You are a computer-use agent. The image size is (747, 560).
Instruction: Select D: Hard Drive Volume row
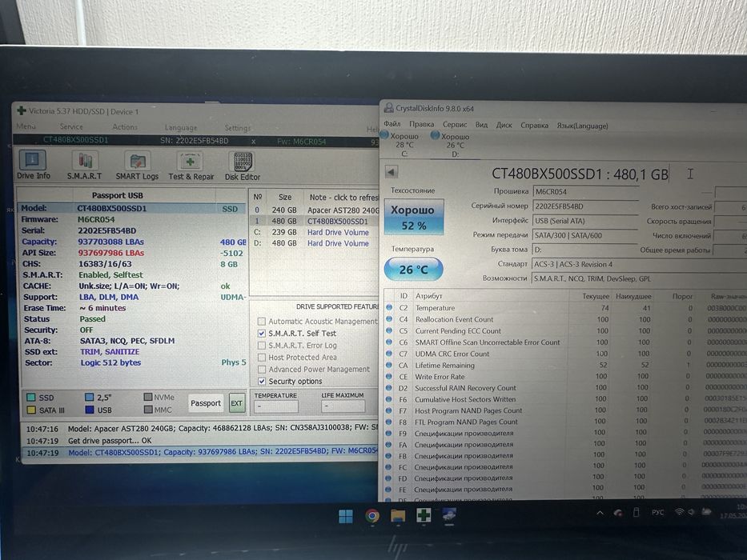(315, 243)
